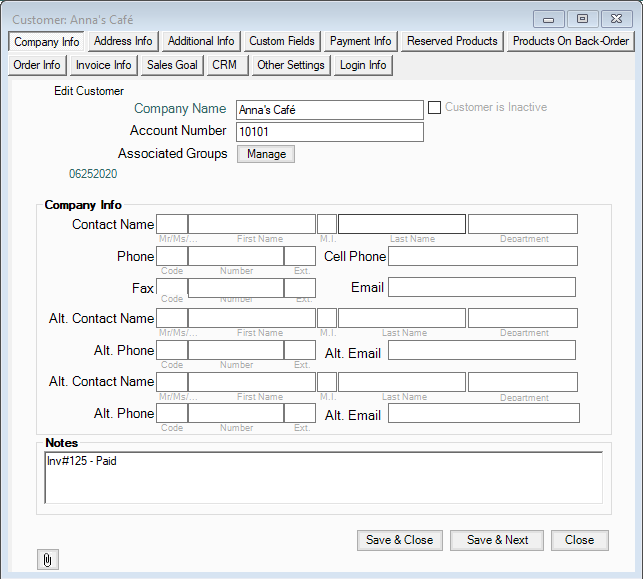643x579 pixels.
Task: Select the Reserved Products tab
Action: pos(452,41)
